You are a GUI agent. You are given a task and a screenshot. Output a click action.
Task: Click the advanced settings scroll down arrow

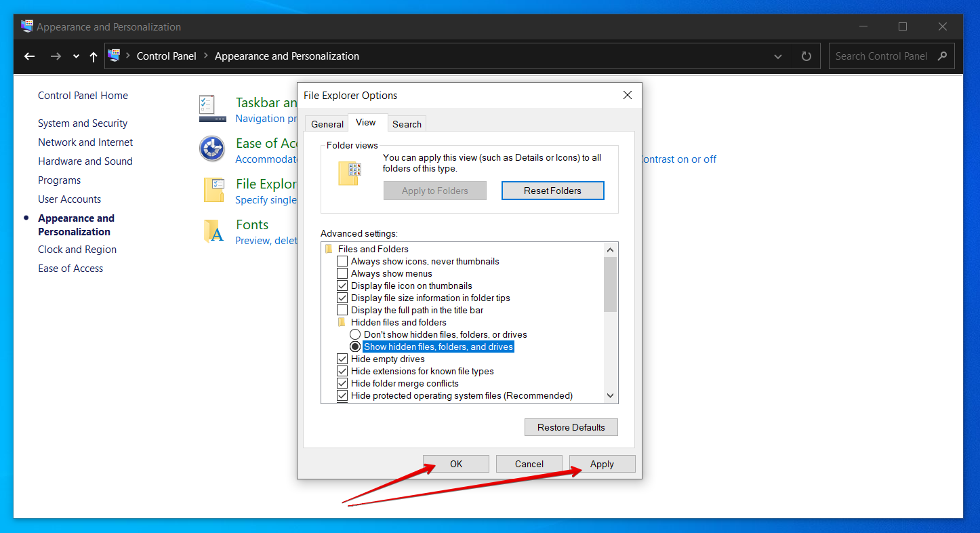[x=611, y=396]
